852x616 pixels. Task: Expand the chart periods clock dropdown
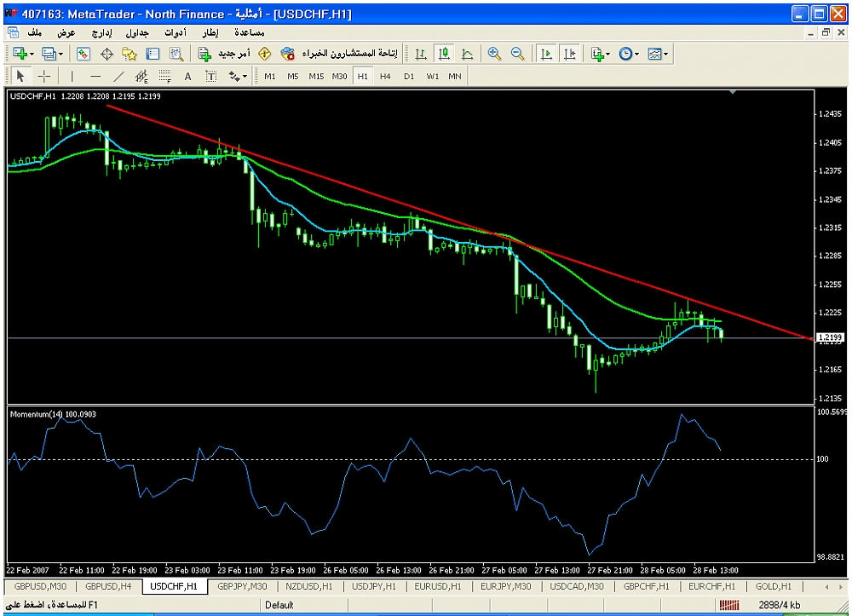(x=629, y=54)
